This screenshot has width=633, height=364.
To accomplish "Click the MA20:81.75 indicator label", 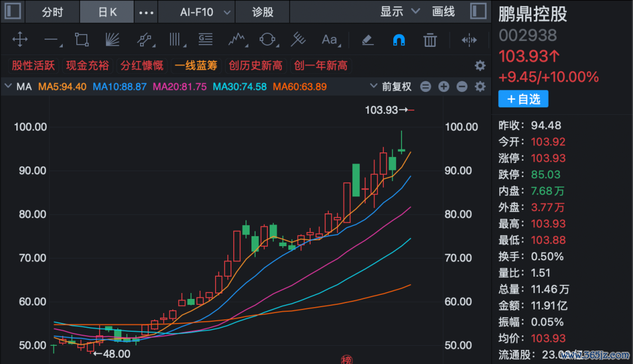I will click(x=180, y=87).
